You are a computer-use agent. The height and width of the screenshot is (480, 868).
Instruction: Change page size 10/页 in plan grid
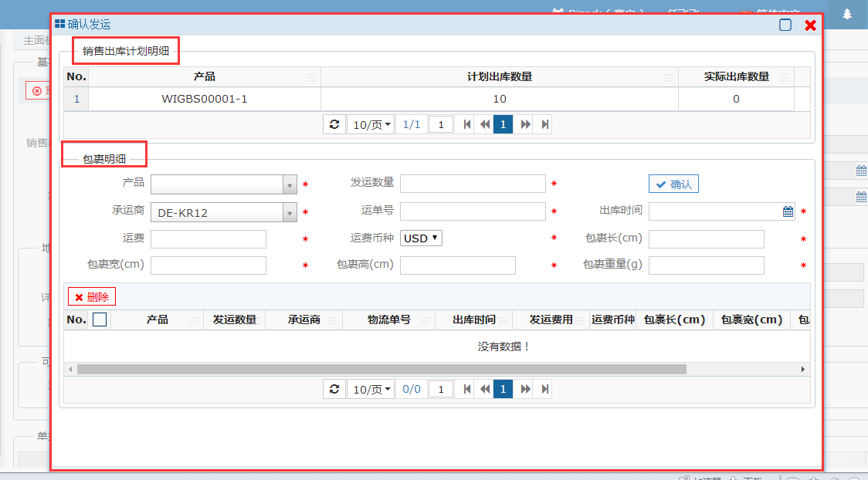pyautogui.click(x=371, y=124)
